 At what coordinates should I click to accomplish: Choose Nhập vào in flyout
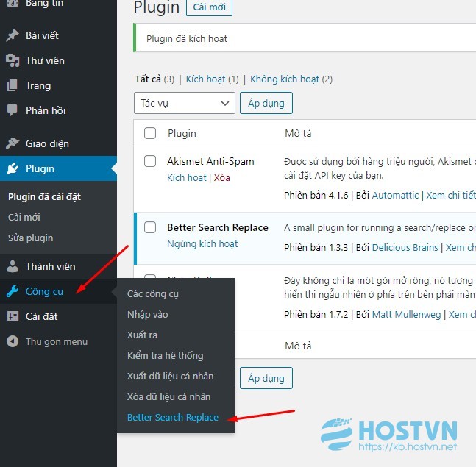click(x=148, y=314)
